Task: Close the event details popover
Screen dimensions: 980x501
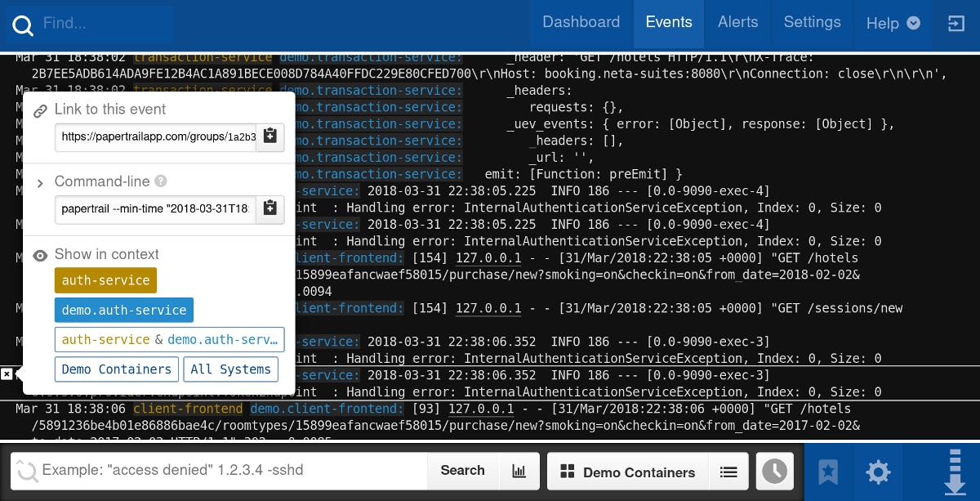Action: [x=7, y=374]
